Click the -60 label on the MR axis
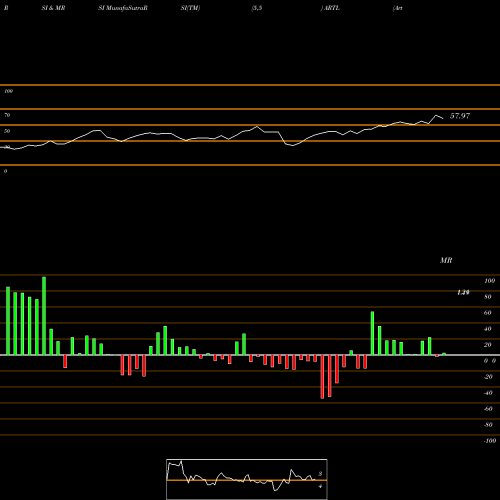The height and width of the screenshot is (500, 500). pos(488,409)
